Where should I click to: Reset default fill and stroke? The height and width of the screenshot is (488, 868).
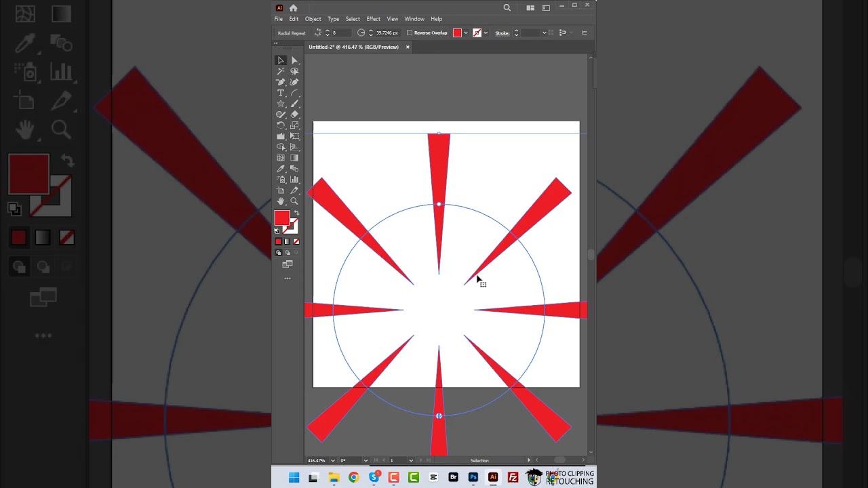pos(277,231)
